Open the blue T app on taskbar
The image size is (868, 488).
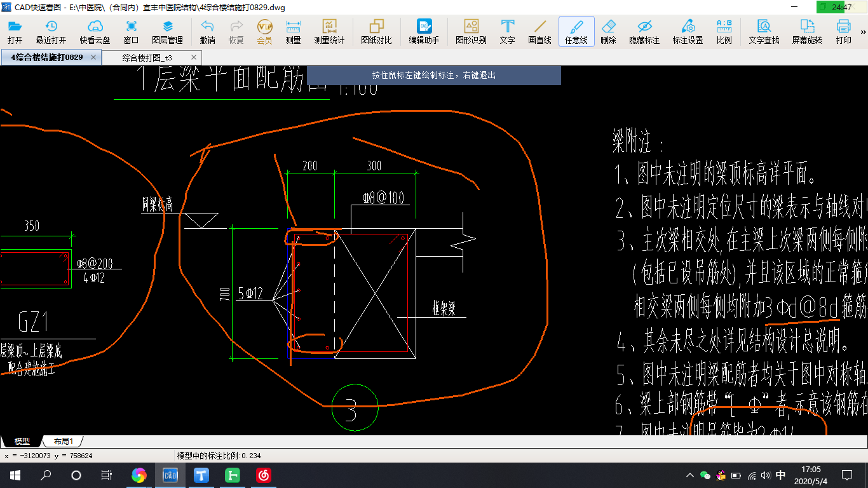pos(201,475)
